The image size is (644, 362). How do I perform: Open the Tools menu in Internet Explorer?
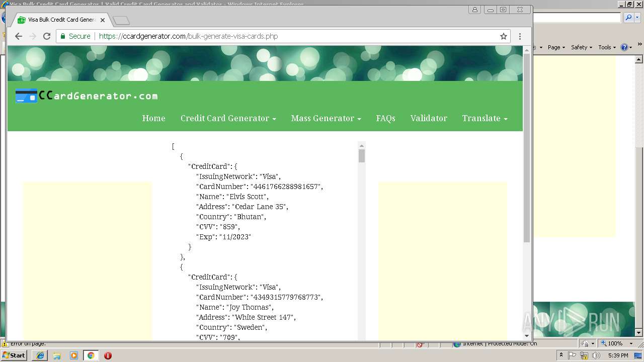click(x=607, y=47)
